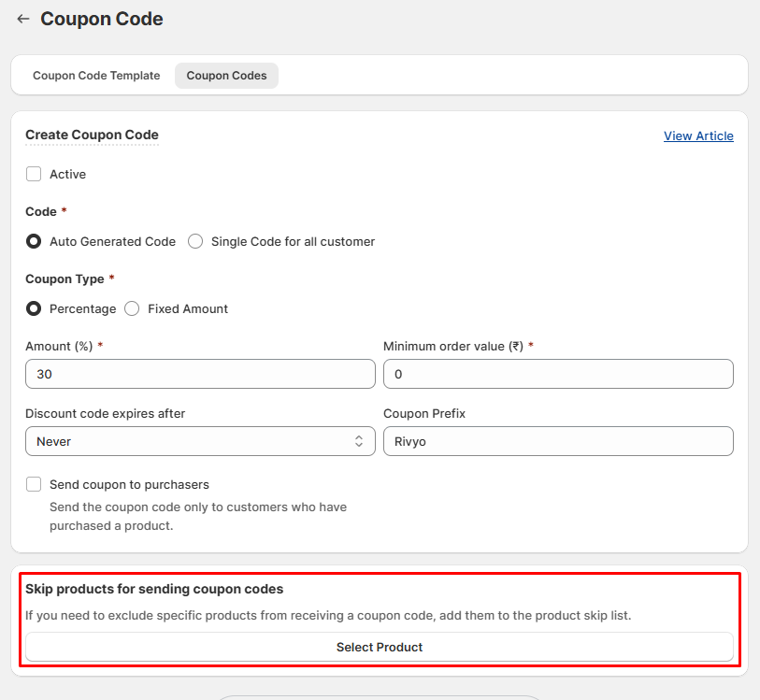Focus the Amount (%) input field
Image resolution: width=760 pixels, height=700 pixels.
(x=200, y=374)
